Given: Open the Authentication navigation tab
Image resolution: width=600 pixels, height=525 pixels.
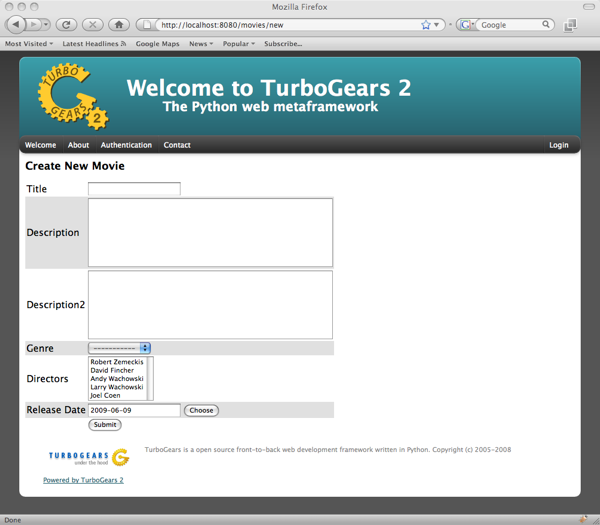Looking at the screenshot, I should point(126,145).
